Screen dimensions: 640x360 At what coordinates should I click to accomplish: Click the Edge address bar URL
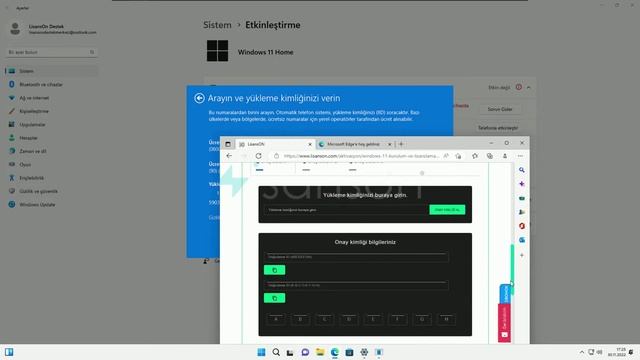[x=361, y=156]
